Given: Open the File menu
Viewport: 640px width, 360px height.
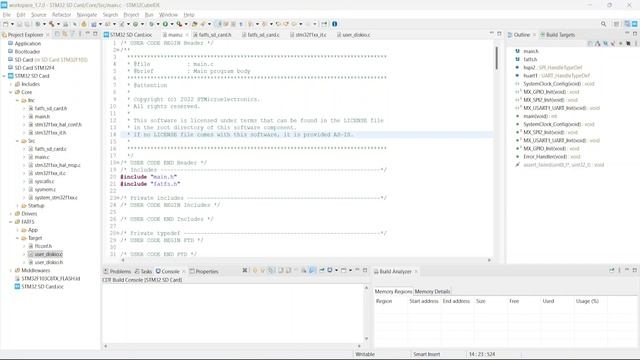Looking at the screenshot, I should 7,15.
